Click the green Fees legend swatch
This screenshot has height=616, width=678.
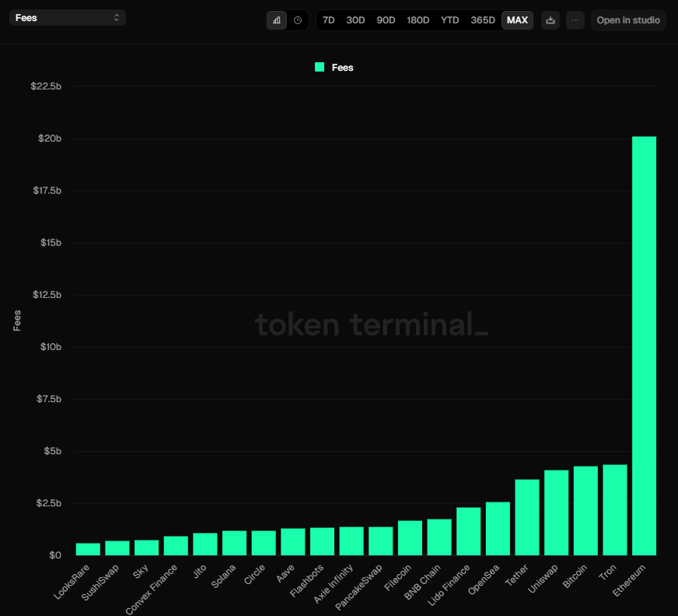click(x=319, y=68)
